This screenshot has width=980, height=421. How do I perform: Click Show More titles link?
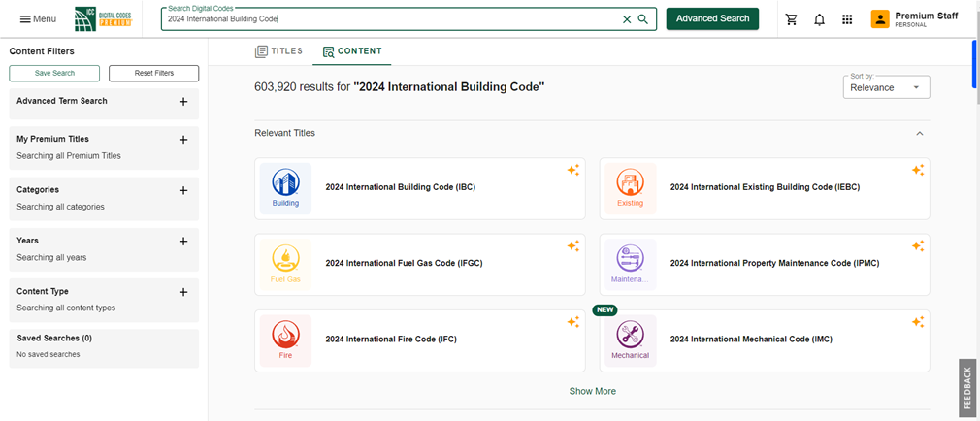pyautogui.click(x=593, y=391)
